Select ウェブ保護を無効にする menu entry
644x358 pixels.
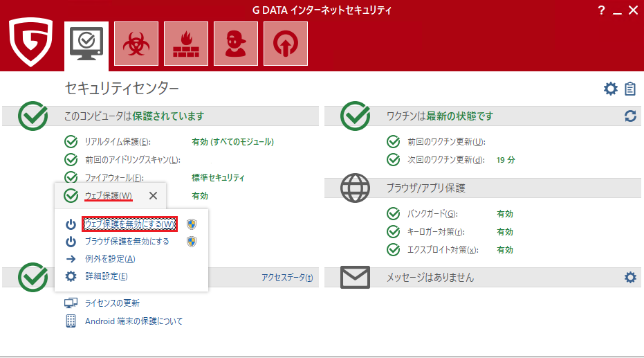(x=129, y=224)
